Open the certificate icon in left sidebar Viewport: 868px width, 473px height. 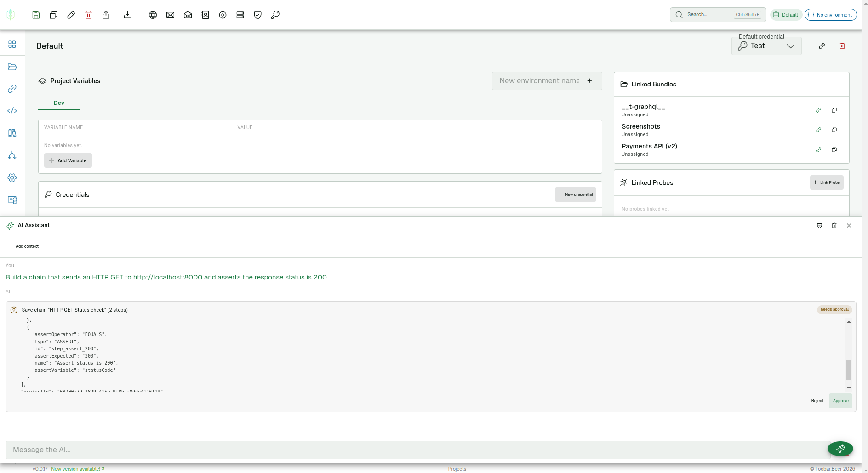(x=12, y=199)
